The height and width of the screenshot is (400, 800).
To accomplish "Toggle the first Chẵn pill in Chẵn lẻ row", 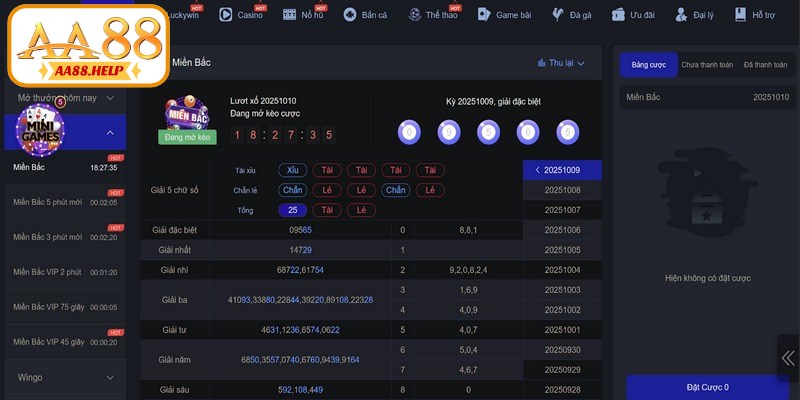I will point(293,190).
